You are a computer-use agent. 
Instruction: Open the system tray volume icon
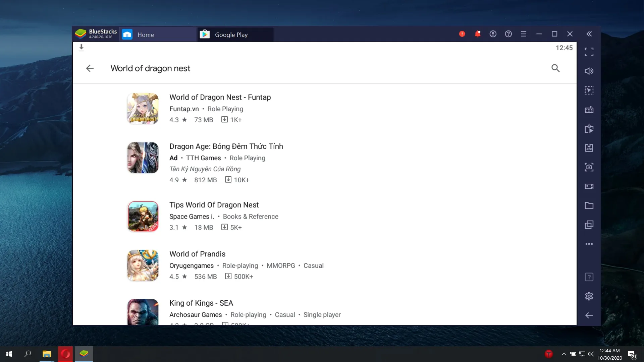pyautogui.click(x=591, y=354)
